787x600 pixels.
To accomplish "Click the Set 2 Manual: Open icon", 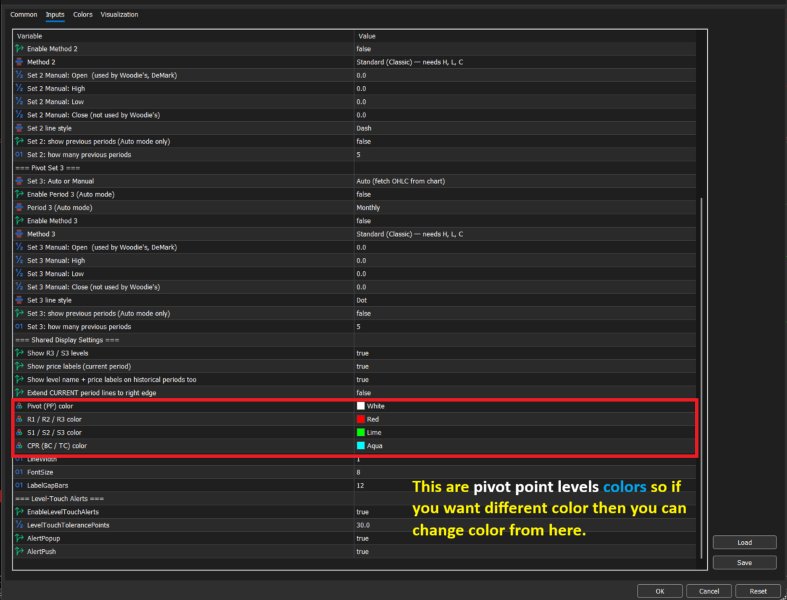I will 19,75.
